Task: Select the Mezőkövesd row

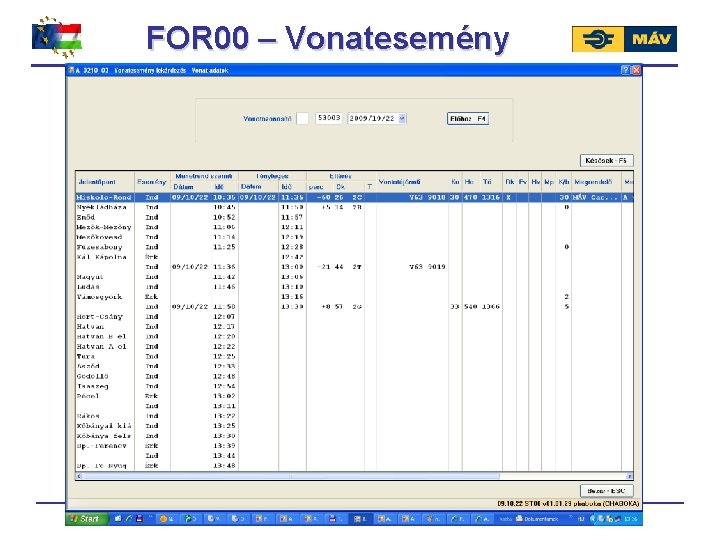Action: pyautogui.click(x=354, y=237)
